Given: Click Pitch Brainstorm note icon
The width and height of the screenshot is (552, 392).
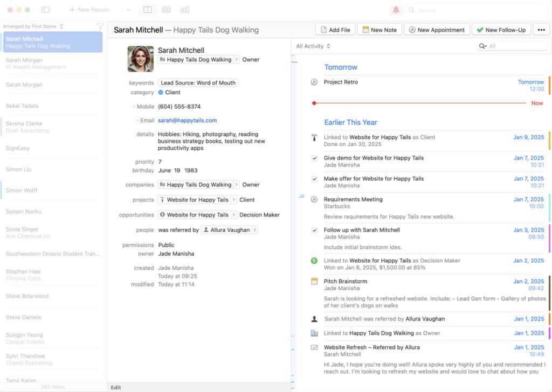Looking at the screenshot, I should point(314,281).
